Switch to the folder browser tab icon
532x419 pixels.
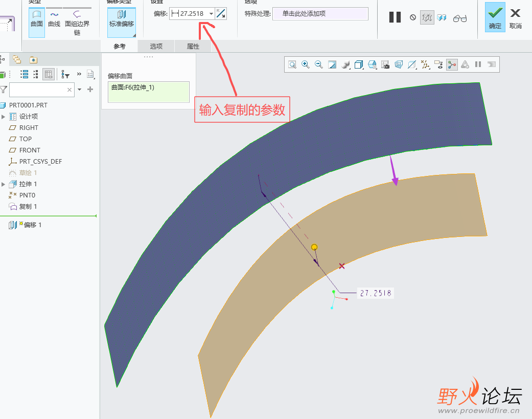pos(17,60)
